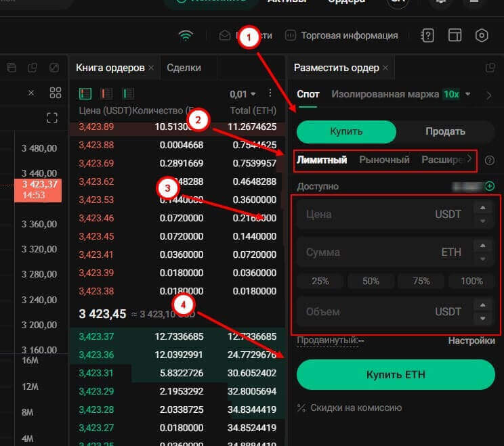Show only sell orders in order book

(x=106, y=93)
